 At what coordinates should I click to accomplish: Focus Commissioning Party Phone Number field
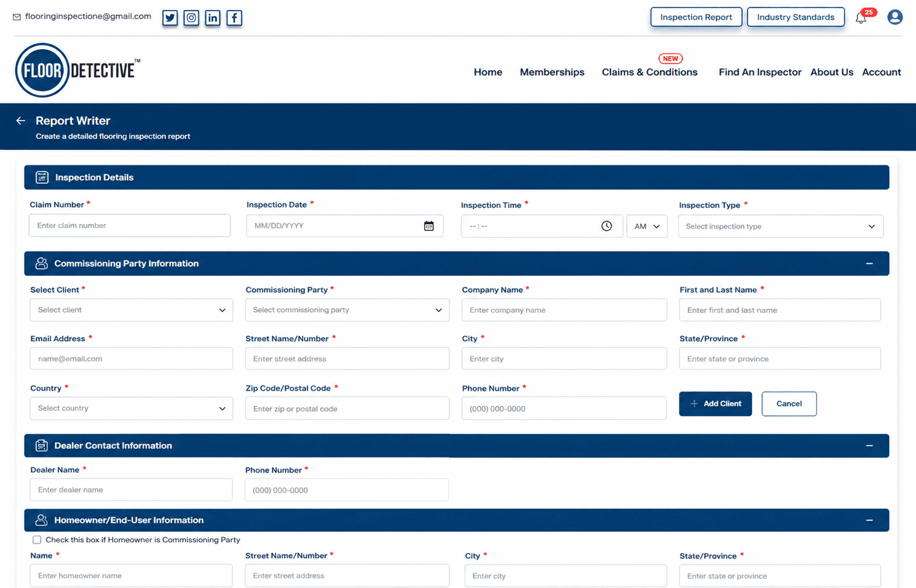pyautogui.click(x=564, y=408)
